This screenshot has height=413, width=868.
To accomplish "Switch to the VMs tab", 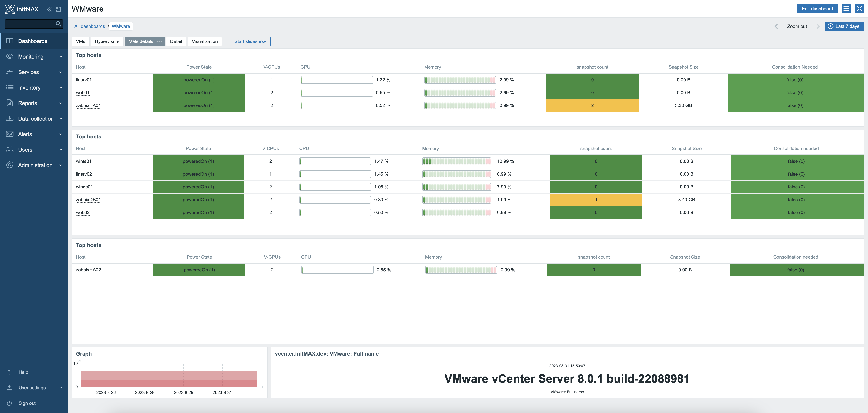I will (x=81, y=41).
